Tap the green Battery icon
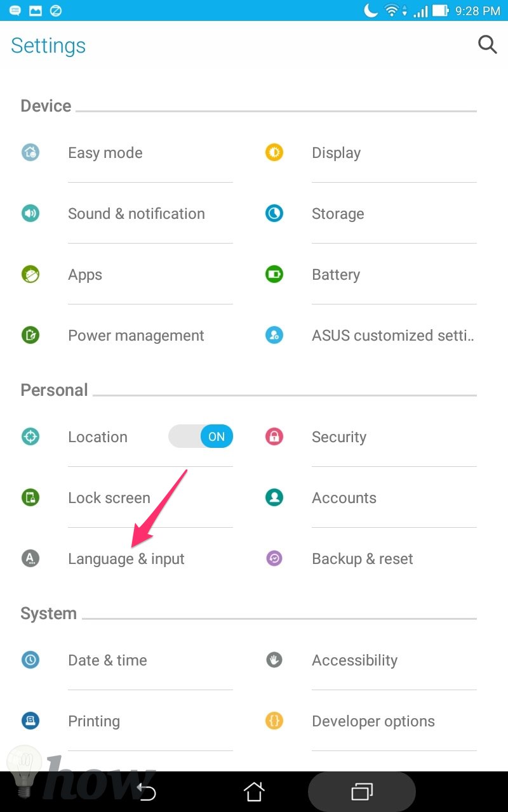 (x=274, y=274)
